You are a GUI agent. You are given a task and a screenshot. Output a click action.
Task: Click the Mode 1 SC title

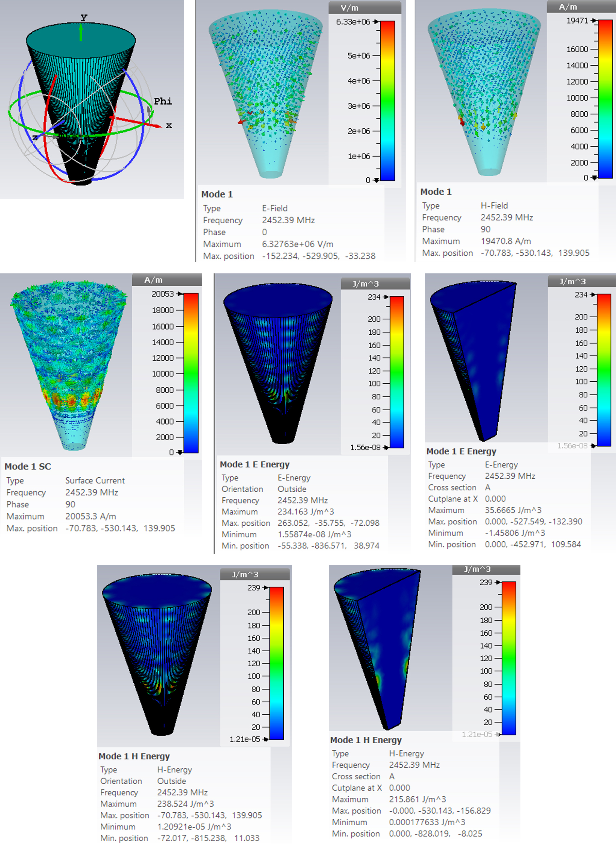click(x=28, y=466)
